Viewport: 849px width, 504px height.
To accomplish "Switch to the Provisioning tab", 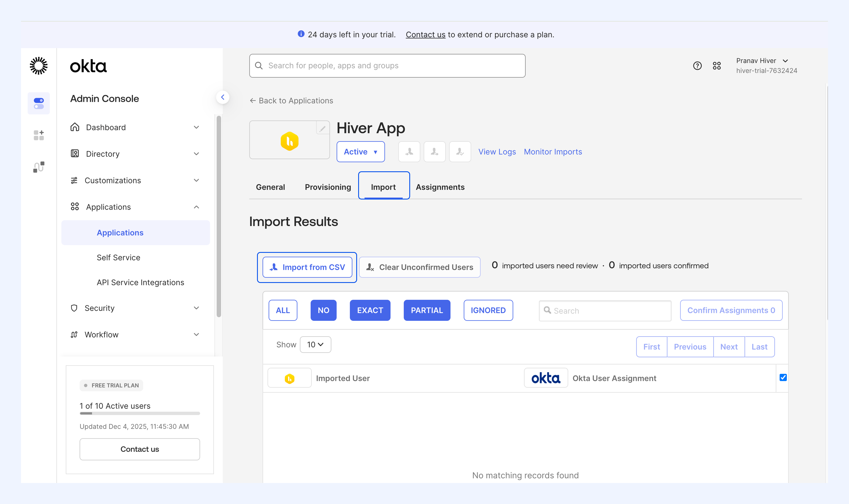I will pyautogui.click(x=328, y=187).
